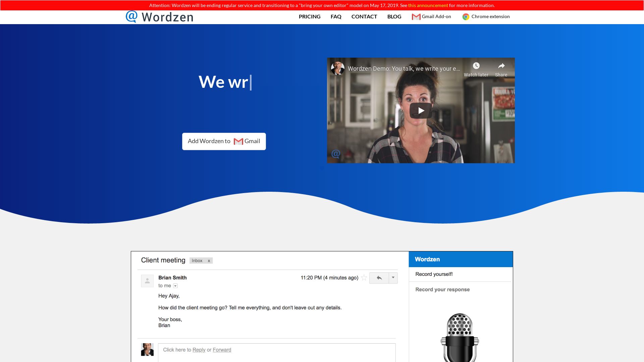
Task: Open the PRICING menu item
Action: pos(309,17)
